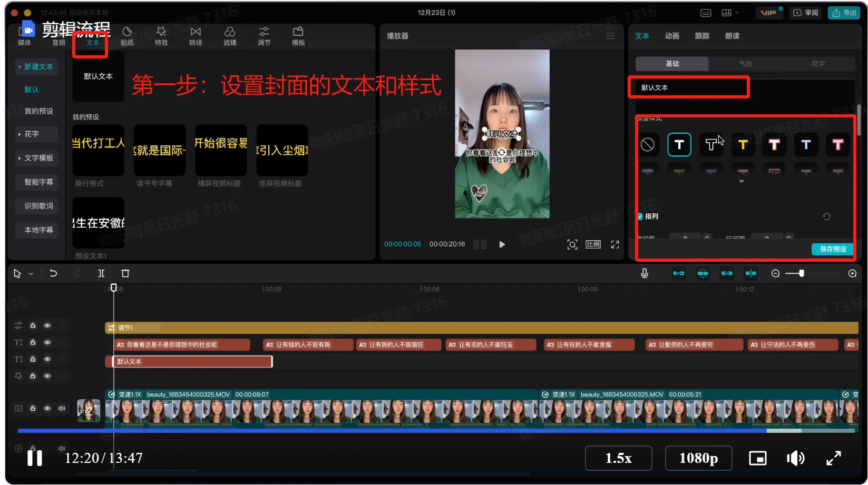Open the 贴纸 (stickers) panel icon
The image size is (868, 485).
click(127, 36)
